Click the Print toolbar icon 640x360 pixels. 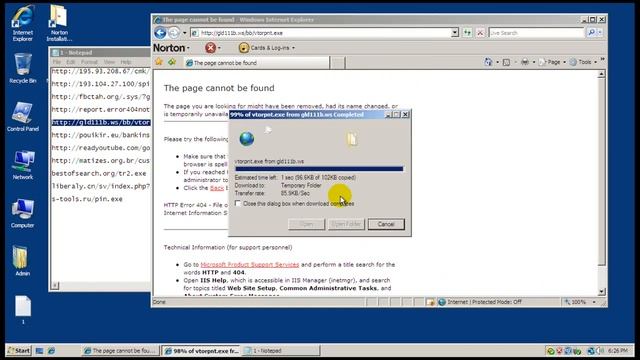click(525, 62)
